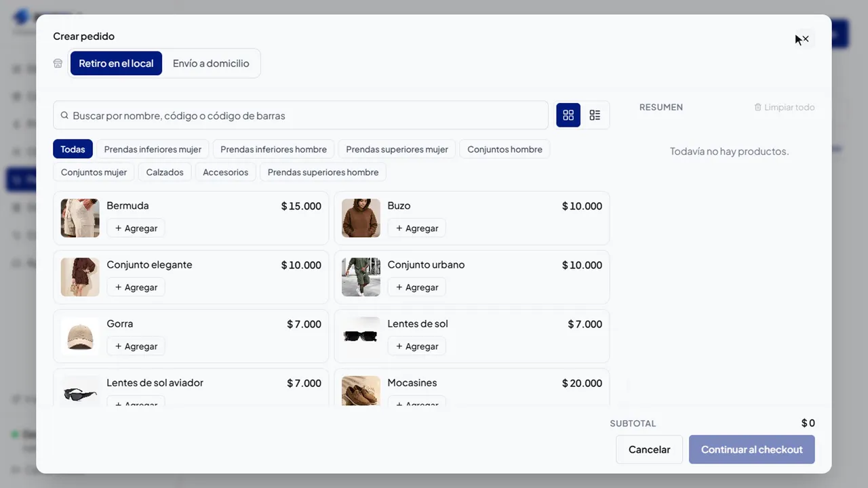Add Gorra to the order
Viewport: 868px width, 488px height.
tap(136, 346)
